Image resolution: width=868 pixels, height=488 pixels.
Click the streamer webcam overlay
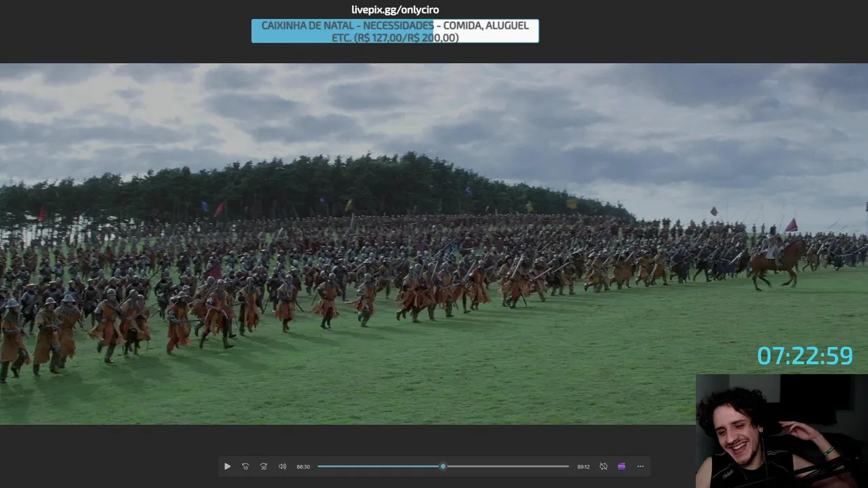tap(782, 431)
